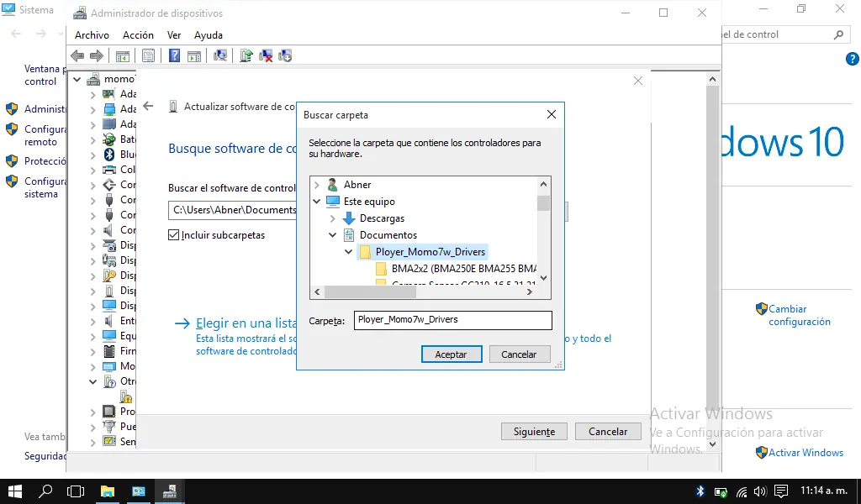Viewport: 861px width, 504px height.
Task: Select the Bluetooth category icon in device tree
Action: (x=109, y=154)
